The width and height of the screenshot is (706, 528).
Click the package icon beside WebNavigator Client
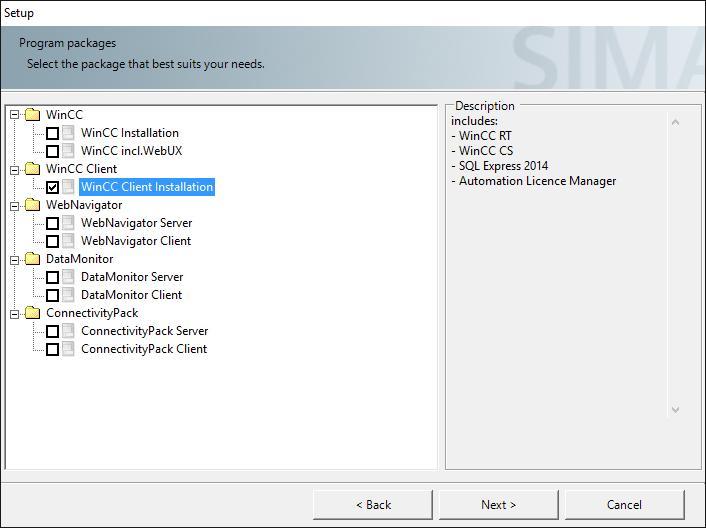click(x=68, y=241)
